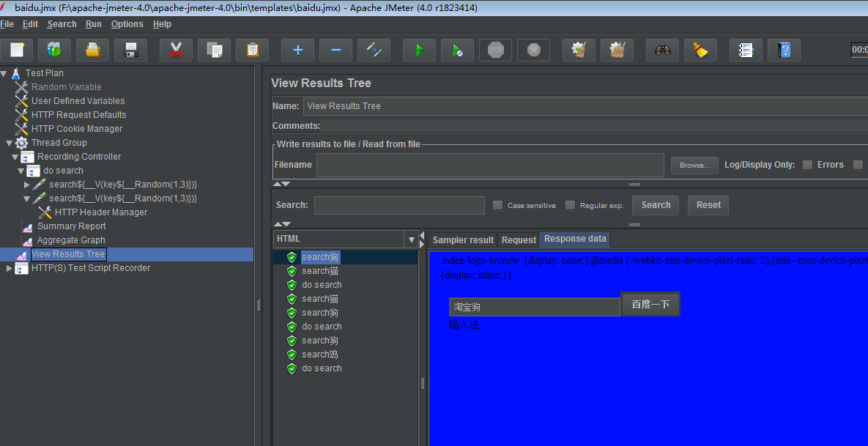868x446 pixels.
Task: Click the Stop test toolbar icon
Action: 496,51
